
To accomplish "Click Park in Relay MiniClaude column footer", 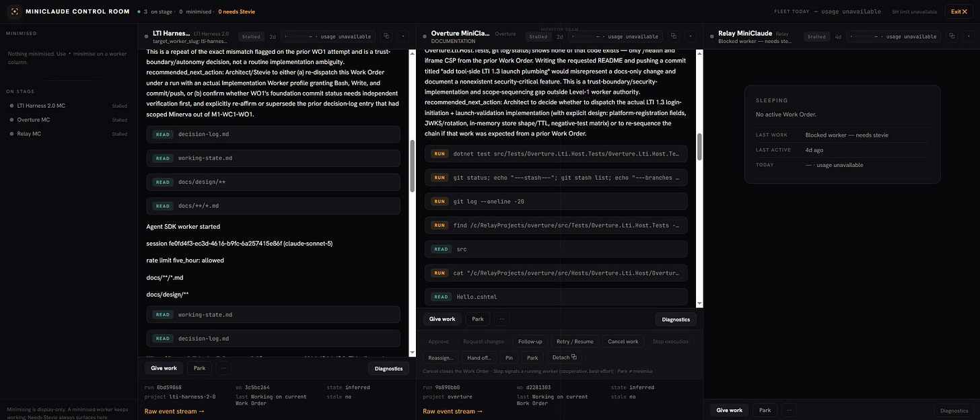I will click(765, 410).
